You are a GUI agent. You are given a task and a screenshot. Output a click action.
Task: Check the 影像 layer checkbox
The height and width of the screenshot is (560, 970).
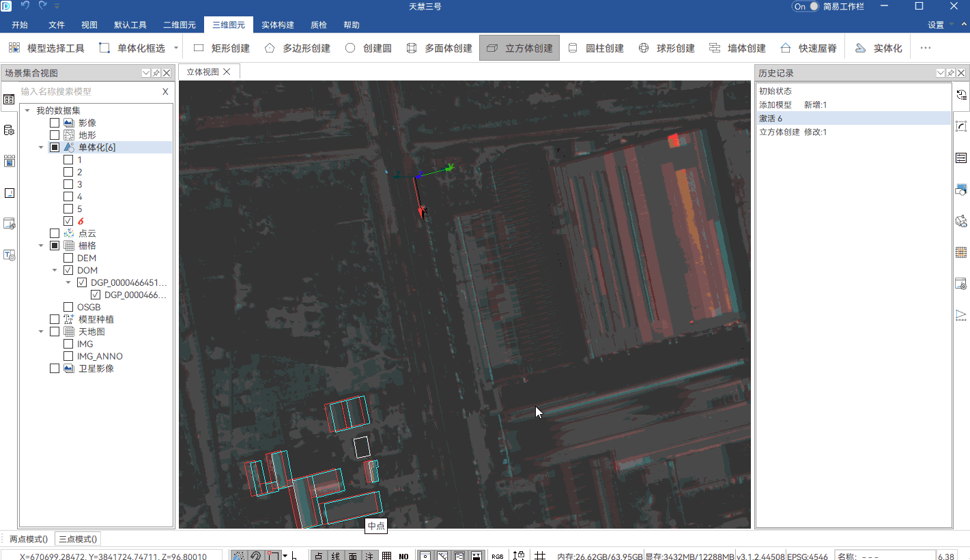[x=55, y=123]
